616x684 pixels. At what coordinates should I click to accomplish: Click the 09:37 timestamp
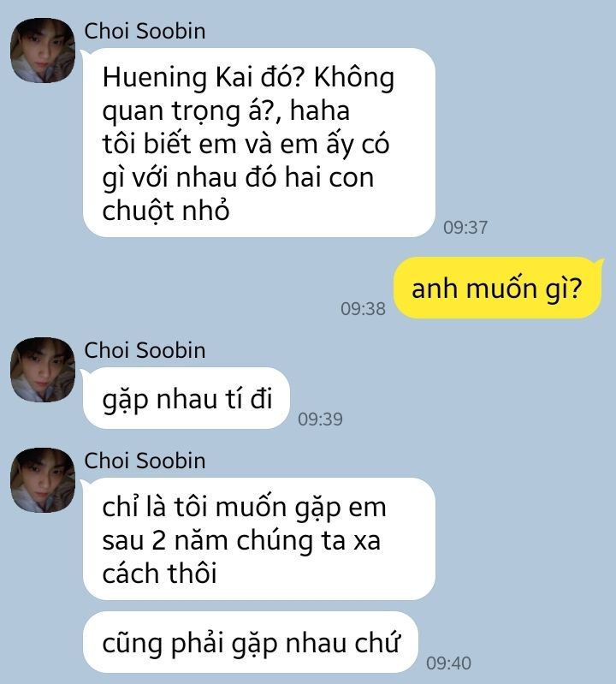[x=465, y=227]
